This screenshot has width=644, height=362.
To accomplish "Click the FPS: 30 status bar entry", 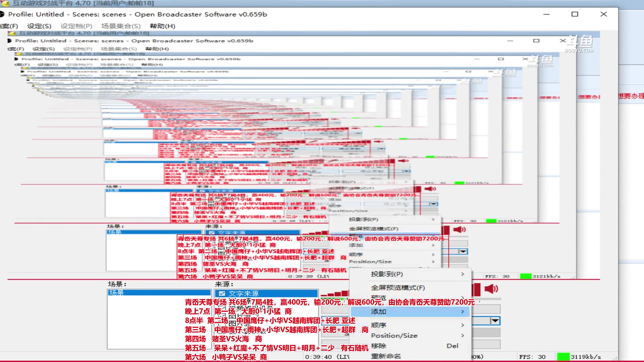I will point(532,357).
